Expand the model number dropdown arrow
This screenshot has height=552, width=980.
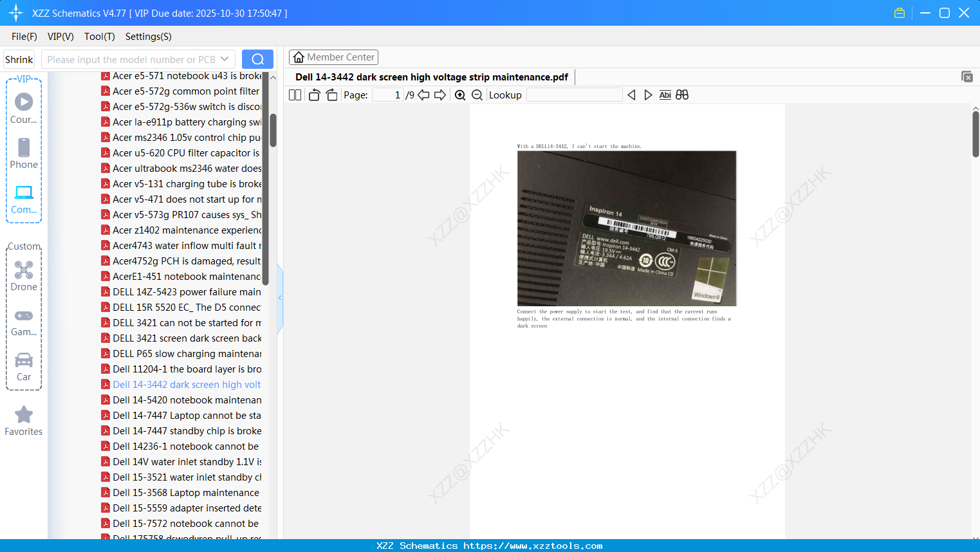[225, 59]
